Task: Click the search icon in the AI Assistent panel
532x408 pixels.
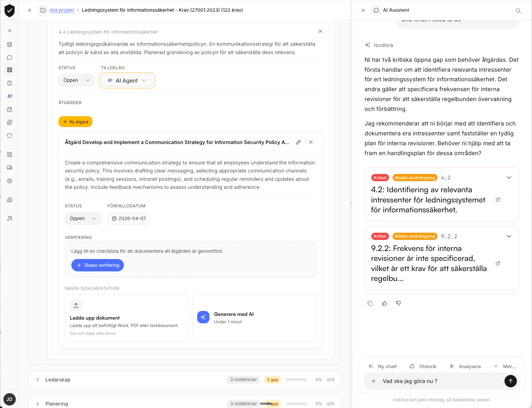Action: coord(518,11)
